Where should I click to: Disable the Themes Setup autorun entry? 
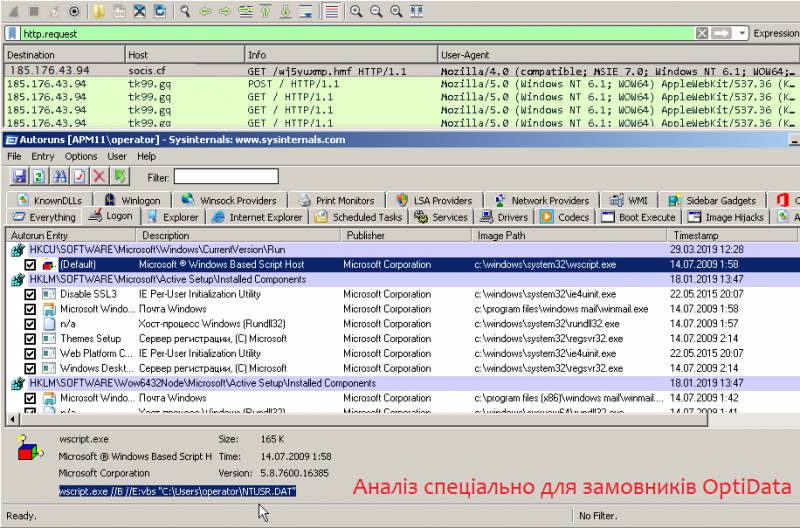coord(30,339)
